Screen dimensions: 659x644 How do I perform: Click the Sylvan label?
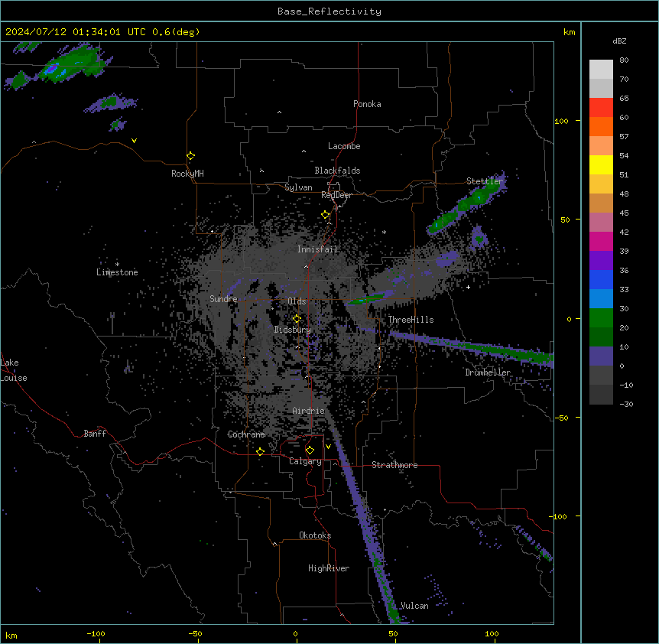pyautogui.click(x=298, y=187)
